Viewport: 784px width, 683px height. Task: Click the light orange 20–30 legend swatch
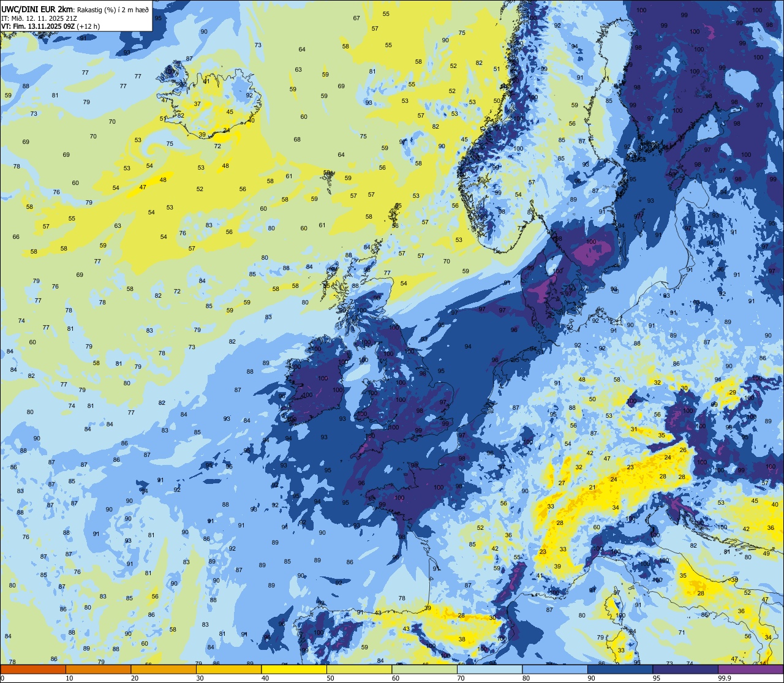[x=164, y=669]
